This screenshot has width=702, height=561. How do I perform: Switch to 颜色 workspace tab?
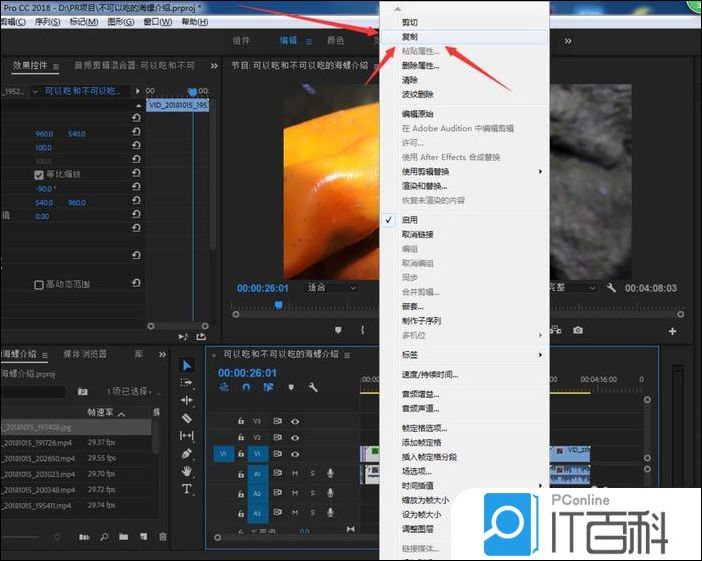click(x=335, y=41)
